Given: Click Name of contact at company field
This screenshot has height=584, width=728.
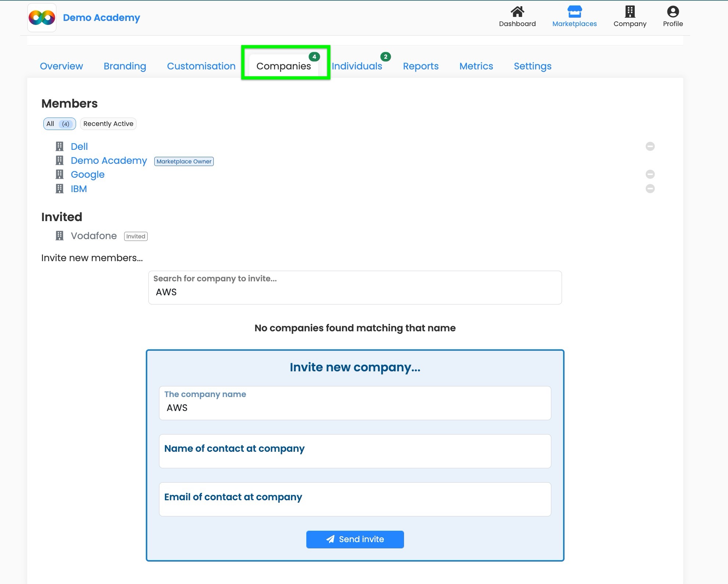Looking at the screenshot, I should (355, 451).
